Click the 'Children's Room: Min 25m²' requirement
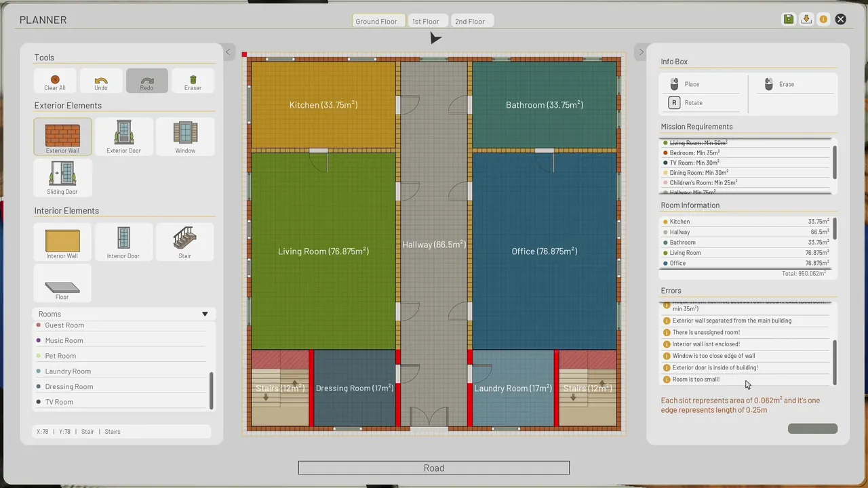This screenshot has width=868, height=488. [x=746, y=182]
